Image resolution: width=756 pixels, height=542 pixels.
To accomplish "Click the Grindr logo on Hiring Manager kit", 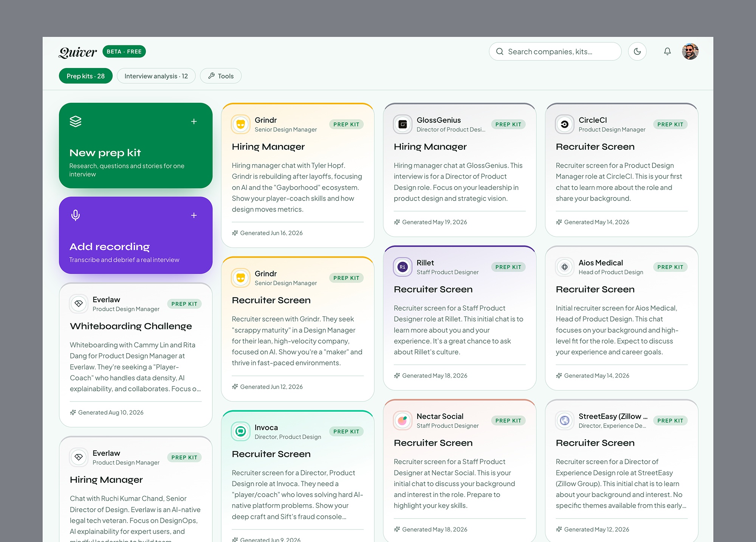I will (241, 124).
